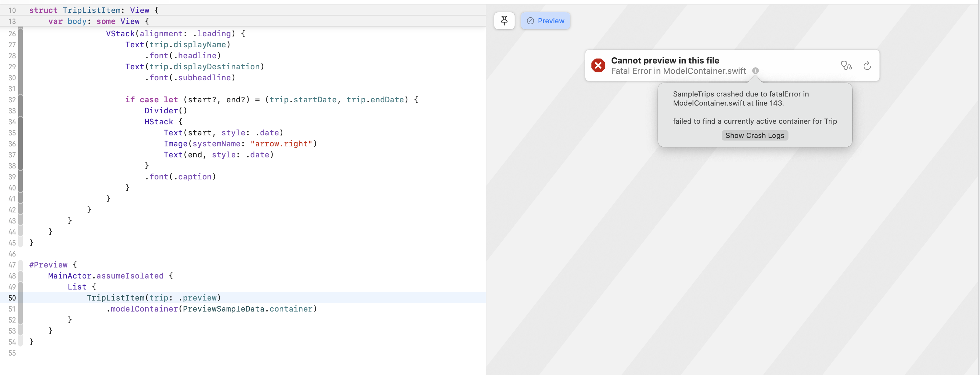Click line number 50 in the gutter

coord(12,298)
